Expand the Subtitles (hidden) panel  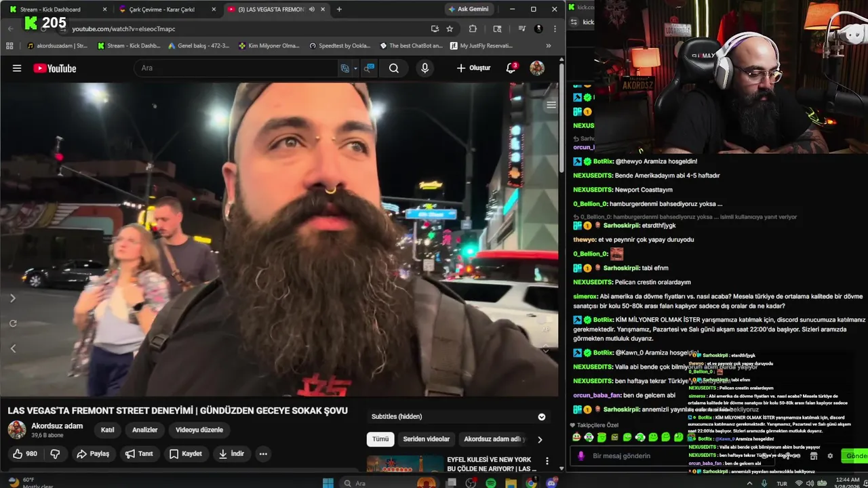[x=542, y=417]
